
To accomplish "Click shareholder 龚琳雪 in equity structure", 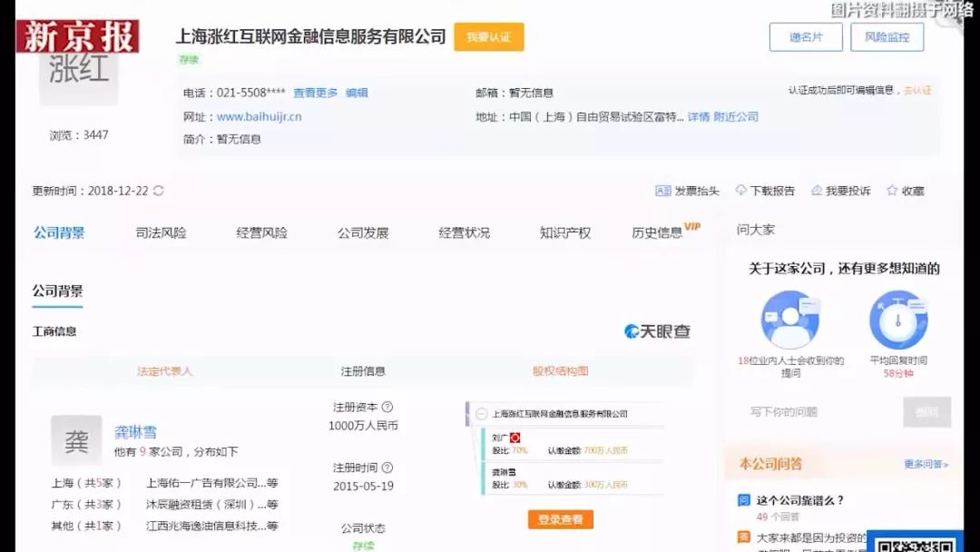I will (504, 472).
